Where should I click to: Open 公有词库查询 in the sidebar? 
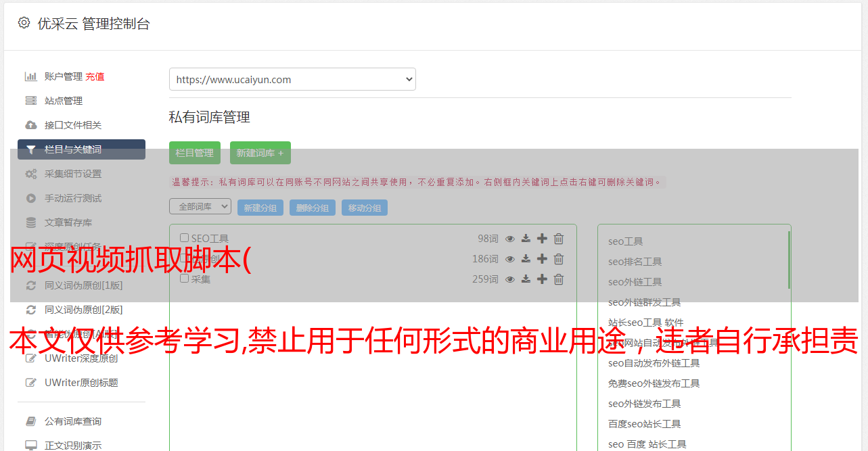click(73, 421)
